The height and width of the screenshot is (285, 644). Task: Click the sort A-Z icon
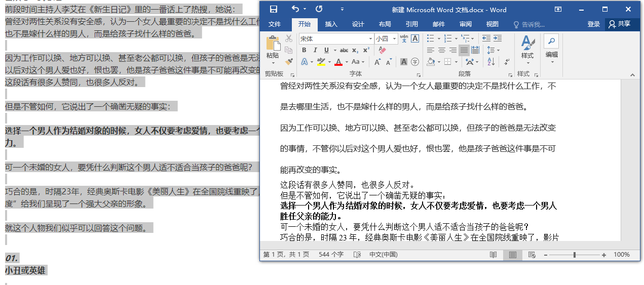[491, 62]
